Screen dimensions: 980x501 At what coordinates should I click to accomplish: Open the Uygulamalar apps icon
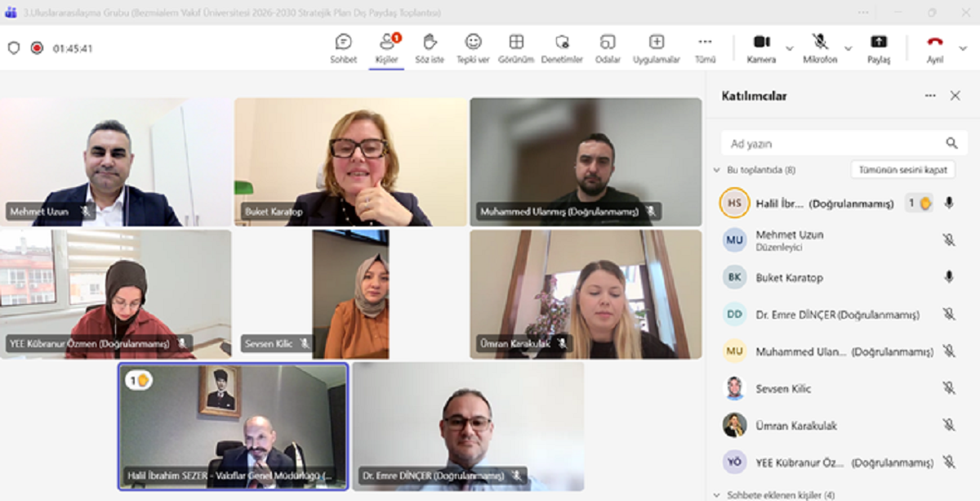coord(656,42)
